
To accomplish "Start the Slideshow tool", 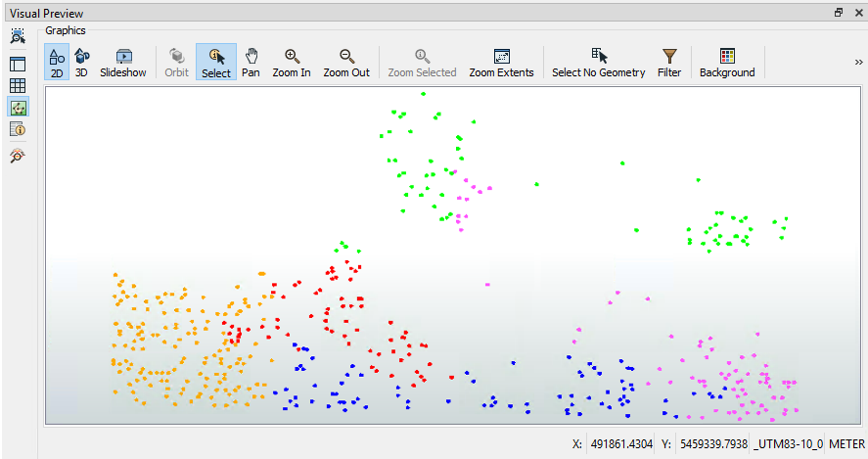I will 123,63.
